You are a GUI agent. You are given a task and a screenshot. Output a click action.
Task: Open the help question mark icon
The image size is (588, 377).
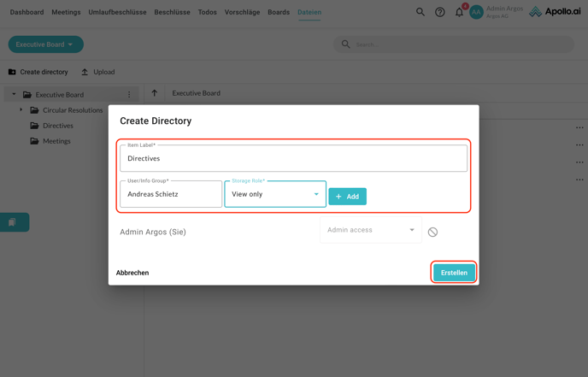(x=439, y=12)
